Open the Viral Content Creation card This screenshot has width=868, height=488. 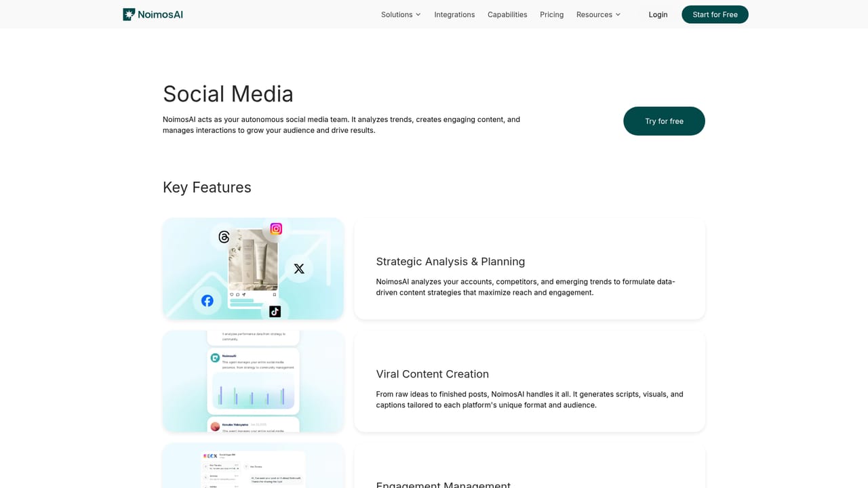click(x=530, y=381)
